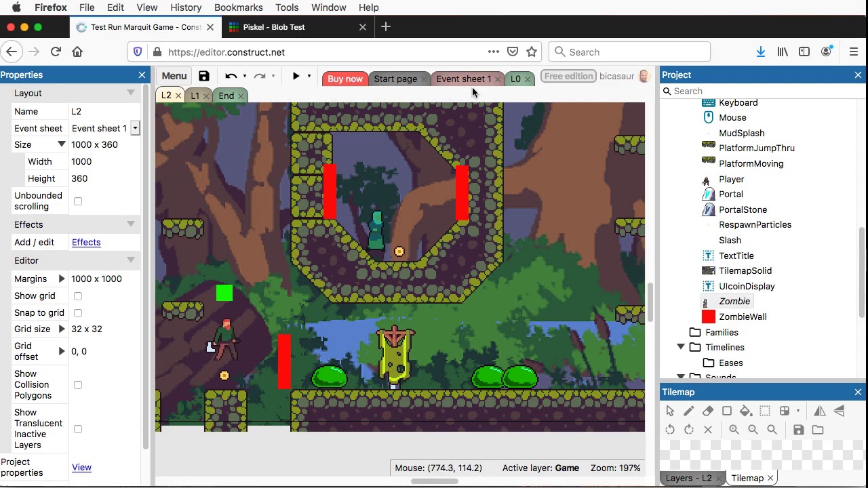
Task: Rotate the tile counter-clockwise
Action: 670,430
